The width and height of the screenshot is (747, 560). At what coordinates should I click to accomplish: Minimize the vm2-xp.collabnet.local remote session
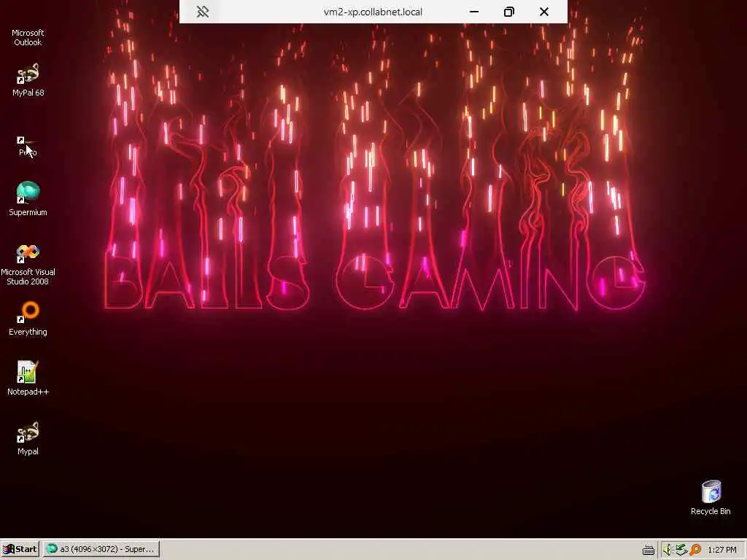click(x=474, y=12)
